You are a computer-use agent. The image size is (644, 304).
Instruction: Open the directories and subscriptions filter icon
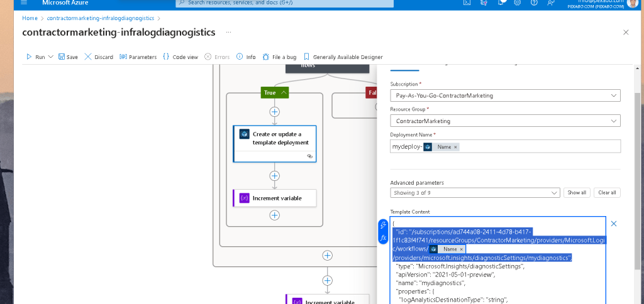(x=484, y=3)
